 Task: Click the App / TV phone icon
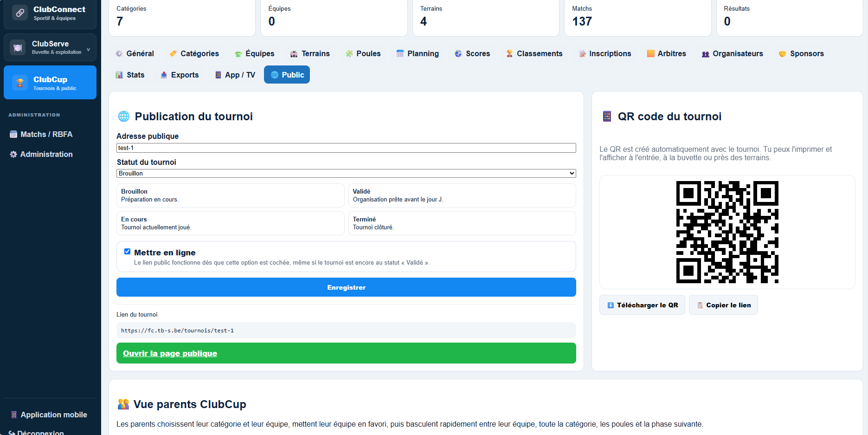click(x=218, y=75)
